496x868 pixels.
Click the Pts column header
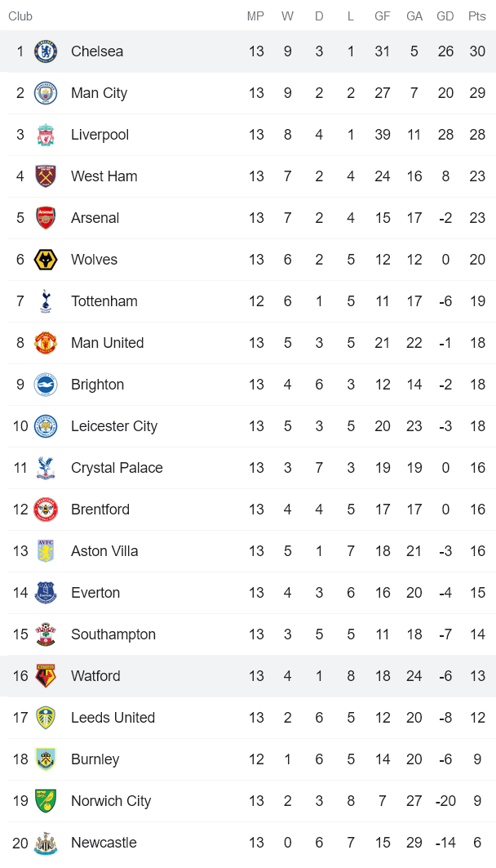(477, 16)
